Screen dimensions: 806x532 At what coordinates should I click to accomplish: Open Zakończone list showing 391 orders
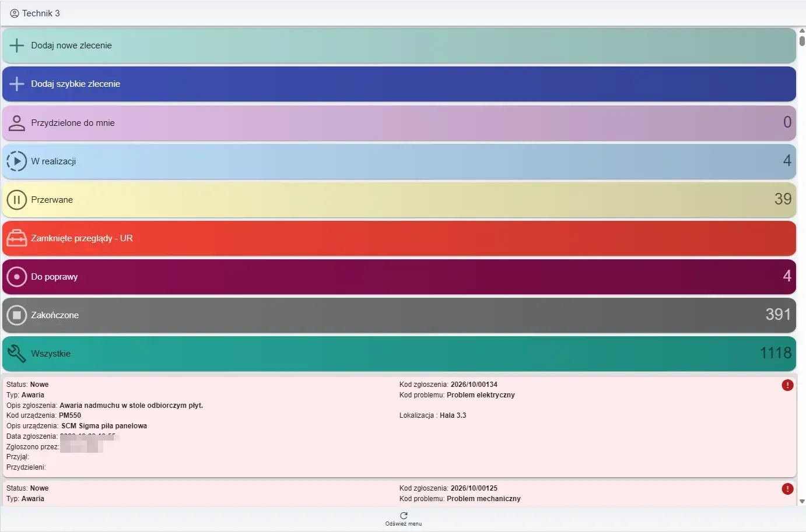[399, 315]
